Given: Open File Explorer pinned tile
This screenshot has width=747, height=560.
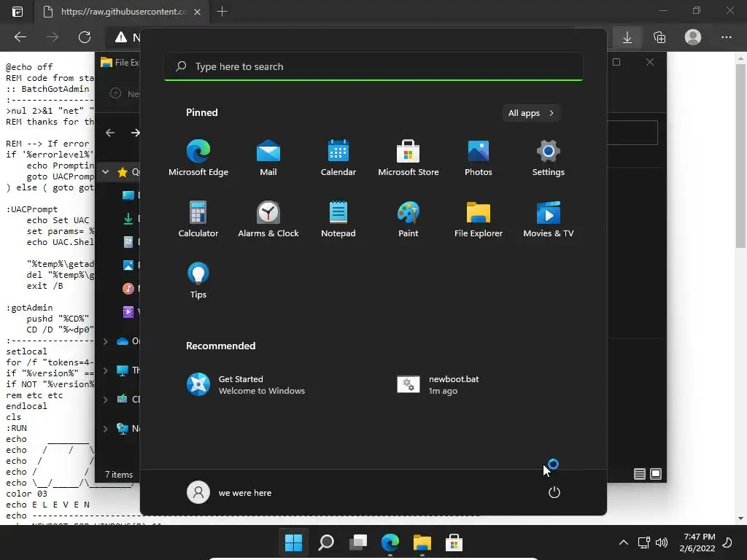Looking at the screenshot, I should click(x=479, y=219).
